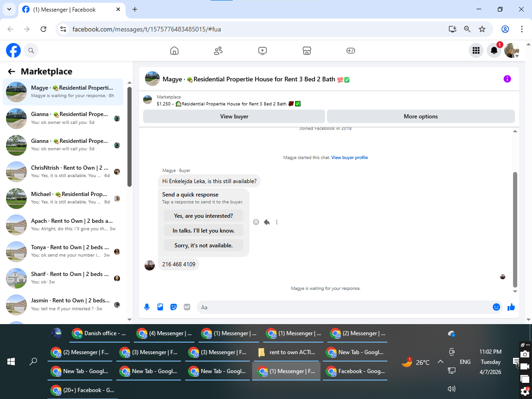Click the Facebook logo

[x=13, y=50]
